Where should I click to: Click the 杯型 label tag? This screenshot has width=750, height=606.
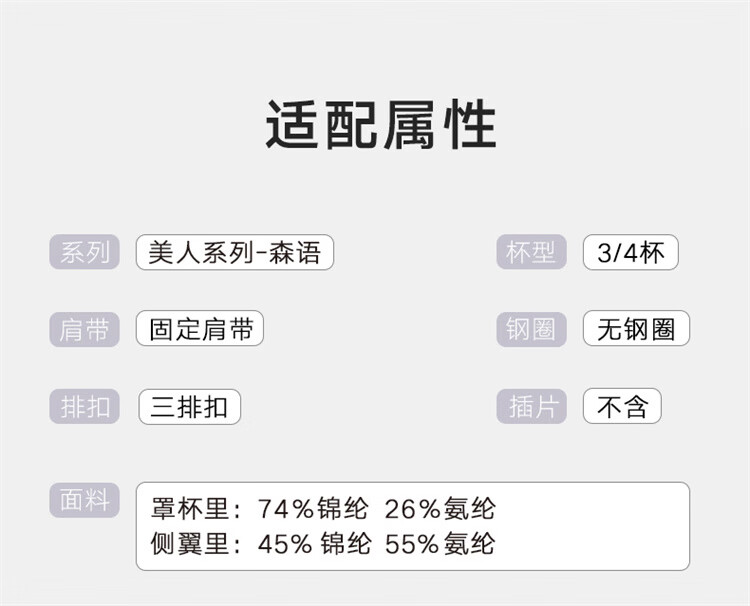[531, 252]
